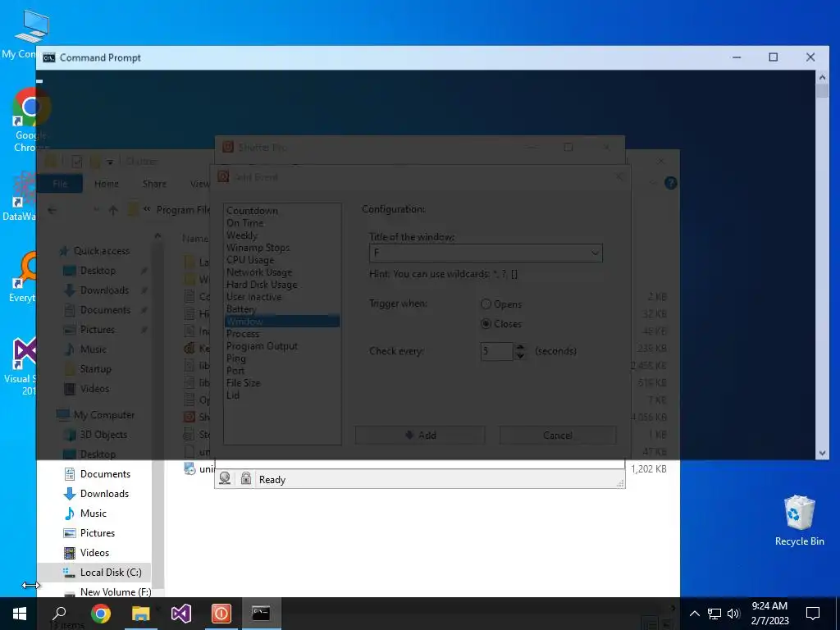
Task: Select Network Usage event type
Action: [258, 272]
